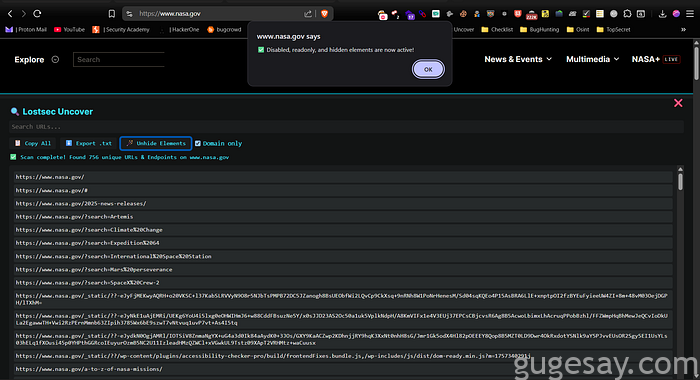Open the YouTube bookmark

pyautogui.click(x=69, y=29)
